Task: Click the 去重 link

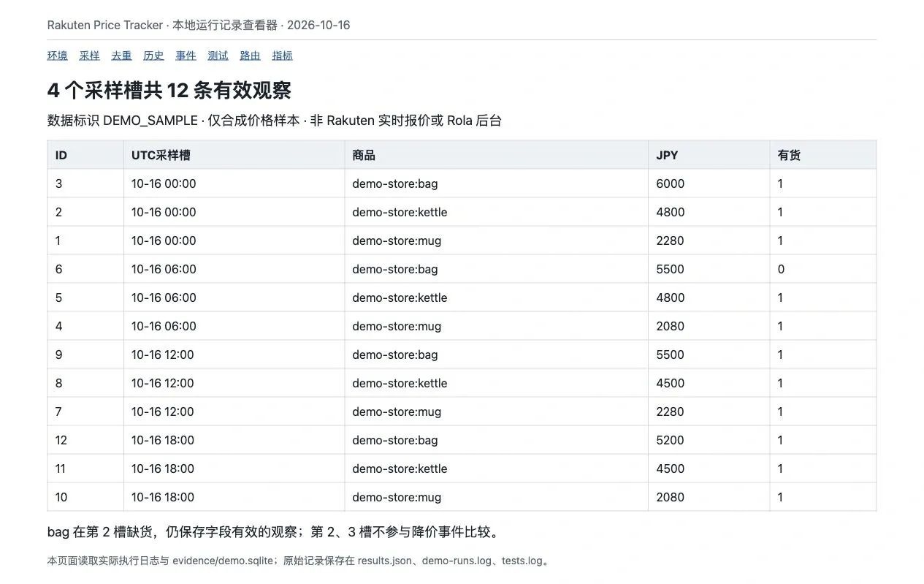Action: pos(122,56)
